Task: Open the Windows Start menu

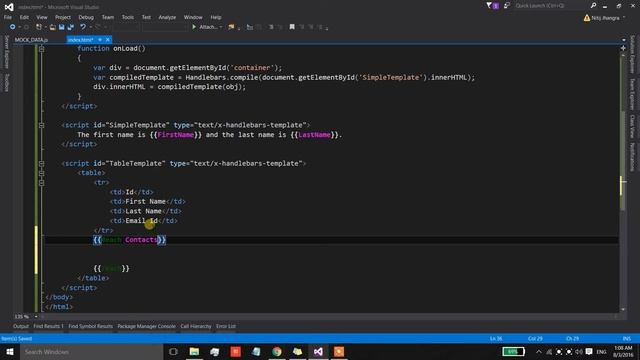Action: click(x=10, y=351)
